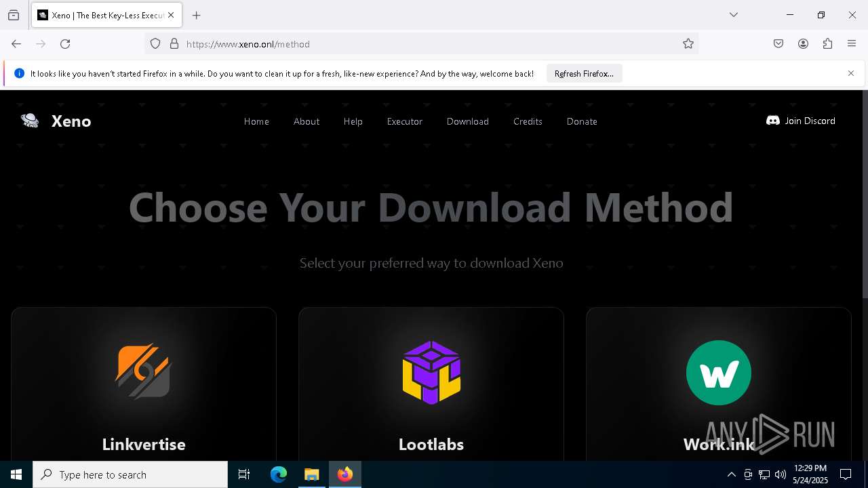Go to the Home nav item
The height and width of the screenshot is (488, 868).
(x=256, y=121)
